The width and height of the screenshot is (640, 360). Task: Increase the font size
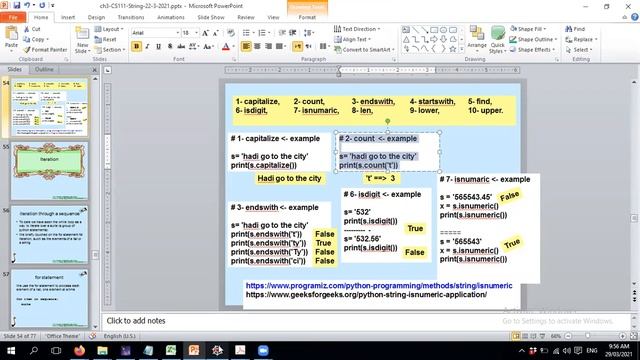coord(206,33)
